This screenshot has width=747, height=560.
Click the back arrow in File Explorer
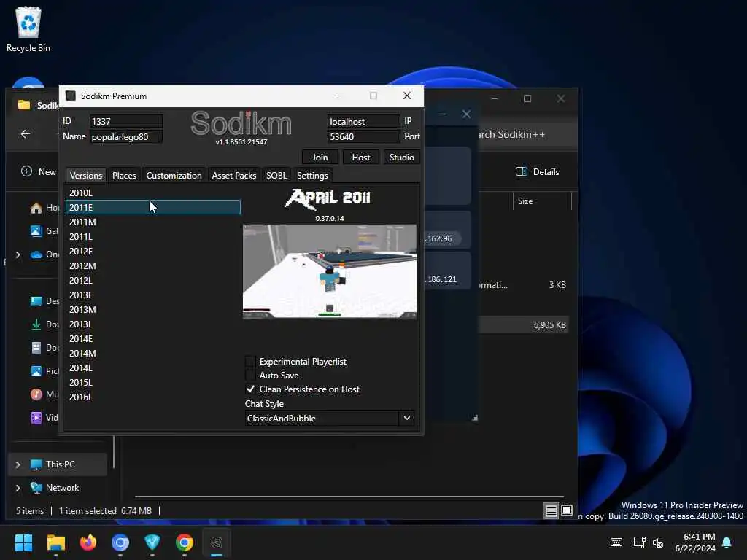tap(26, 134)
